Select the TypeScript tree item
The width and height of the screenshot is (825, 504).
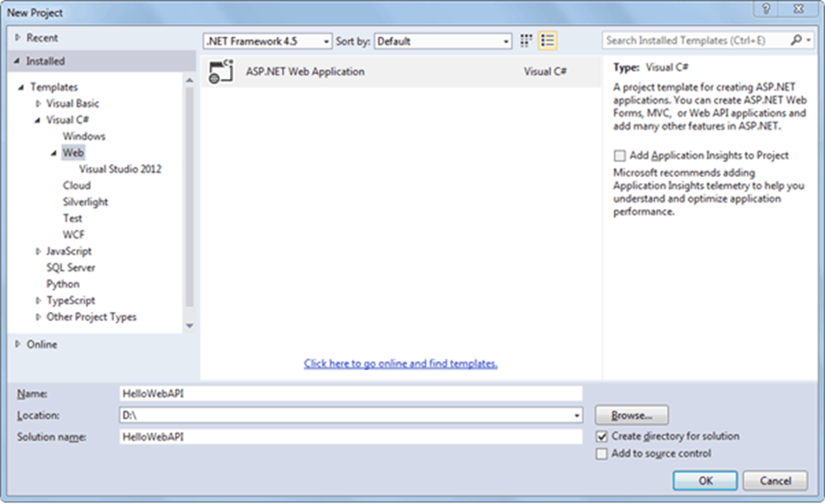[x=70, y=301]
